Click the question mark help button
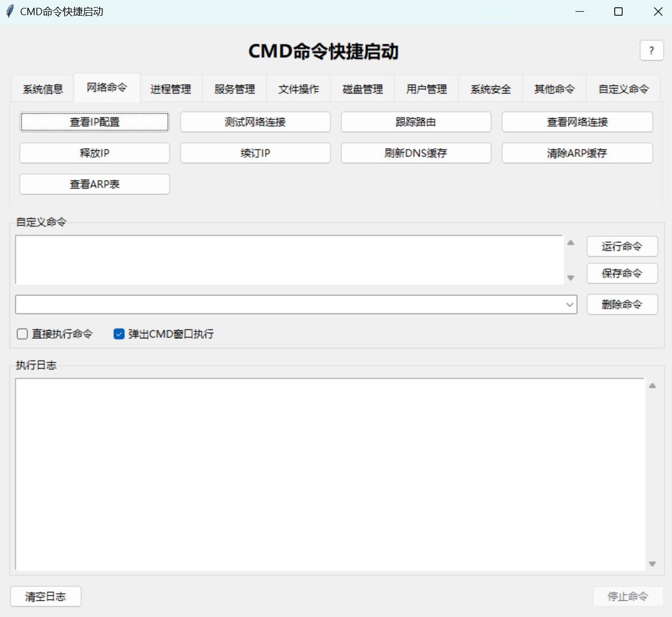Viewport: 672px width, 617px height. (x=651, y=50)
